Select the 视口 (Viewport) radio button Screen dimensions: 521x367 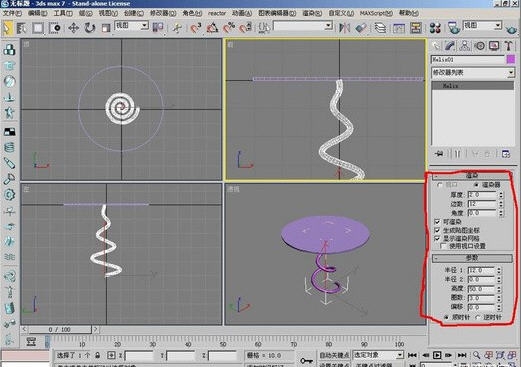(x=440, y=185)
